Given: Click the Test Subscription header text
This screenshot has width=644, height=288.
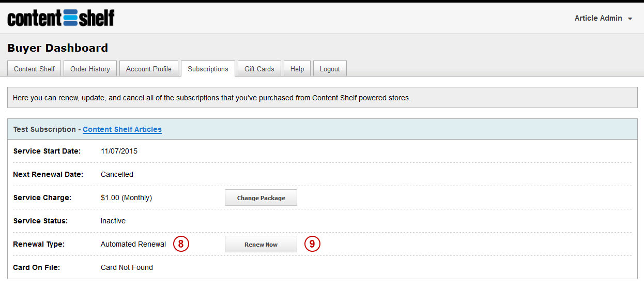Looking at the screenshot, I should point(44,129).
